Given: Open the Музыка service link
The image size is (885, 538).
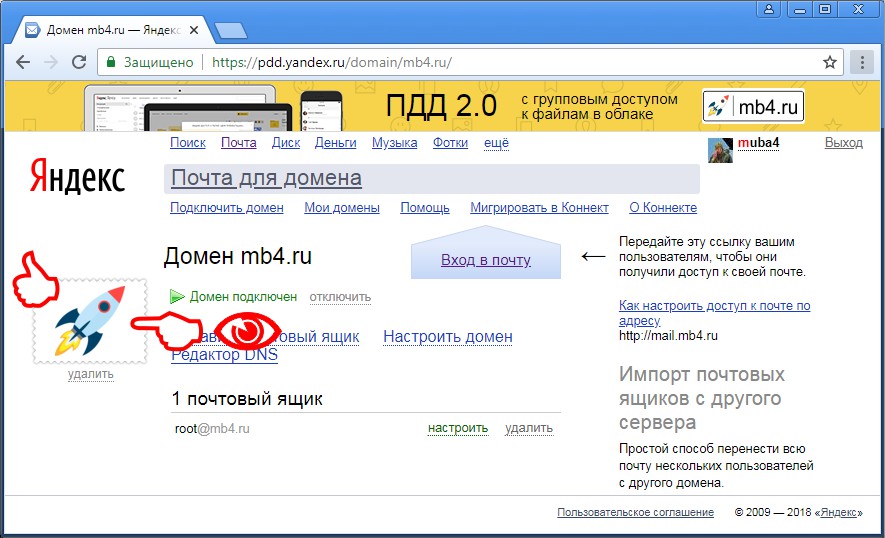Looking at the screenshot, I should 395,143.
